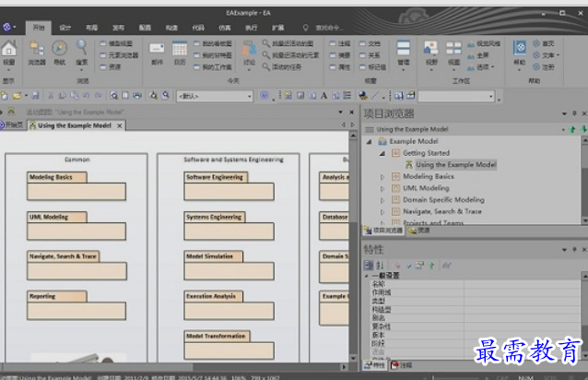
Task: Open the 邮件 mail icon
Action: click(157, 49)
